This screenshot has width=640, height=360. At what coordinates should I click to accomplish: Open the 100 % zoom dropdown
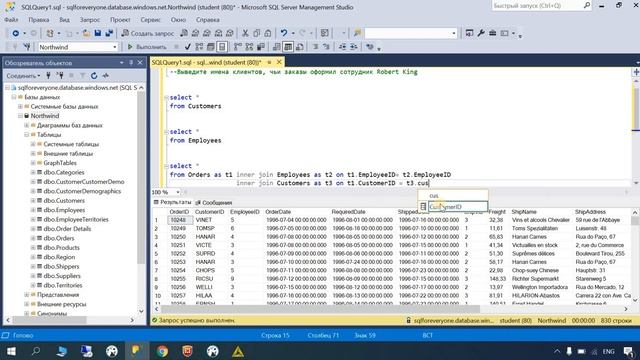178,192
